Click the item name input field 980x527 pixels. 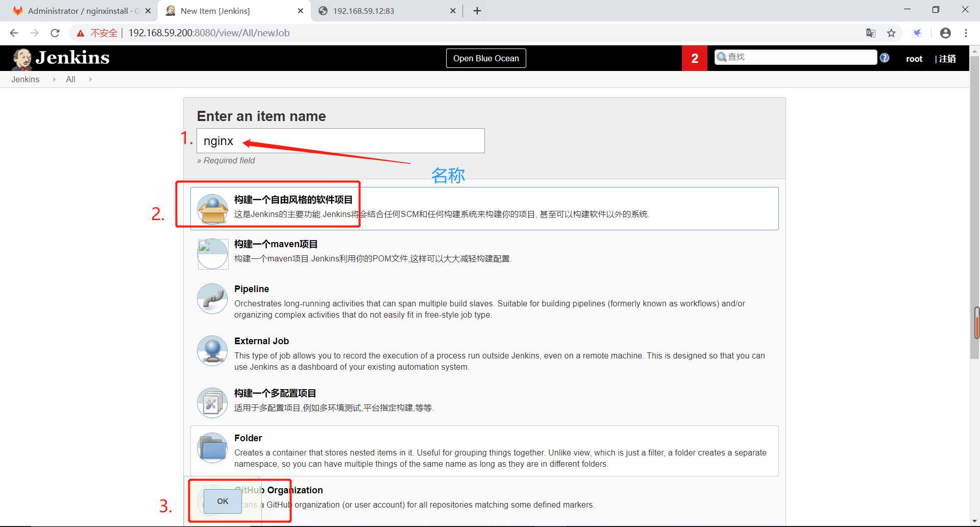click(340, 140)
